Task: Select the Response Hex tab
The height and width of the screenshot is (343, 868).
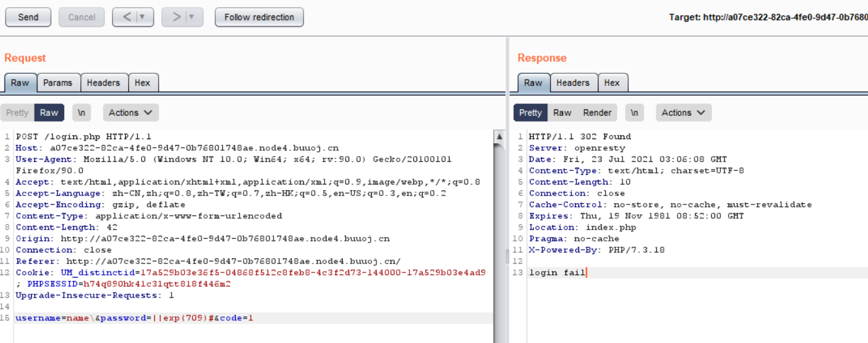Action: pos(611,83)
